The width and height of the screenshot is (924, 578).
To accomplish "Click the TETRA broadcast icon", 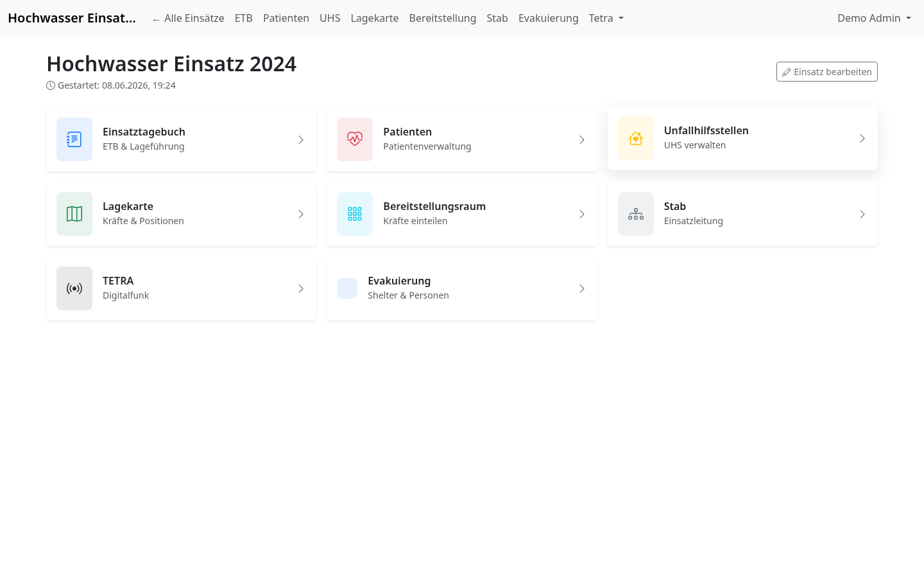I will coord(74,288).
